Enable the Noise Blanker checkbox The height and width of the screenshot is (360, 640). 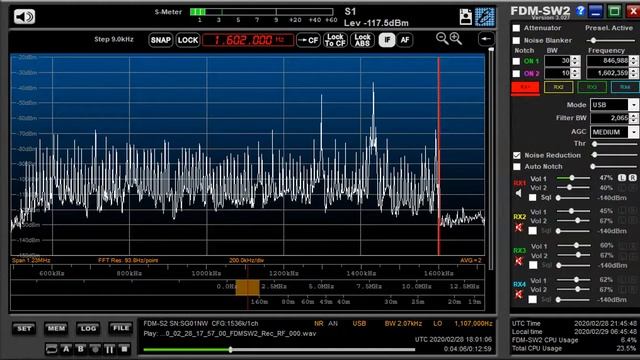point(516,40)
